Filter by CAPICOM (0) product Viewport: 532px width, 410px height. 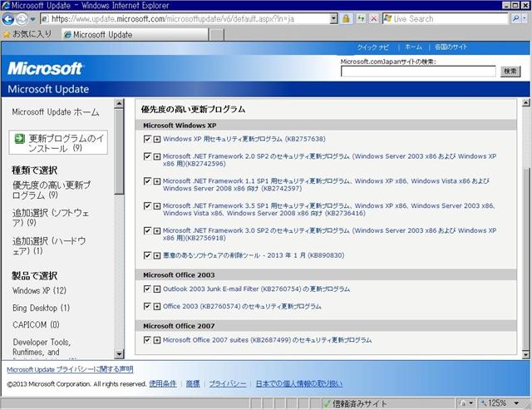pyautogui.click(x=36, y=325)
